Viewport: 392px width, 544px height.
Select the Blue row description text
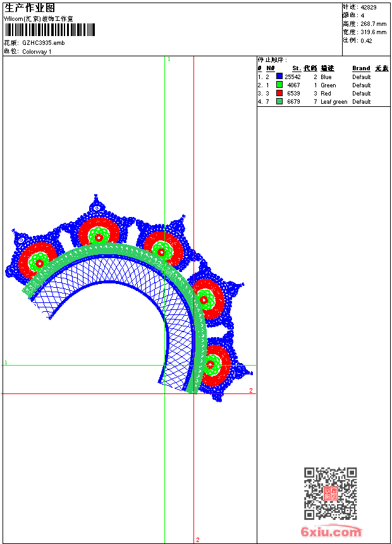[x=326, y=77]
